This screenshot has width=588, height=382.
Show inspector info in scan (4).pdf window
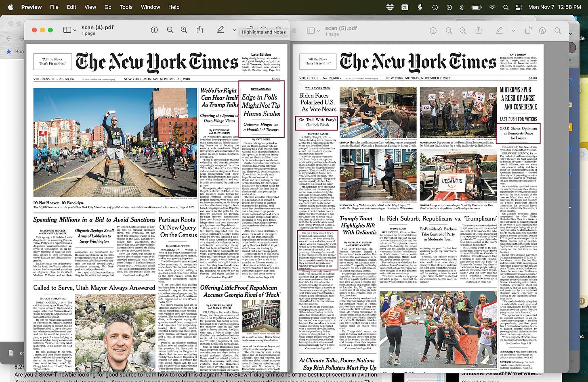pos(154,30)
